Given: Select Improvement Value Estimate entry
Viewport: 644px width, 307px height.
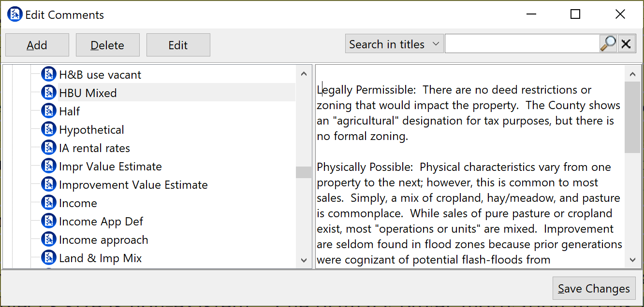Looking at the screenshot, I should point(133,185).
